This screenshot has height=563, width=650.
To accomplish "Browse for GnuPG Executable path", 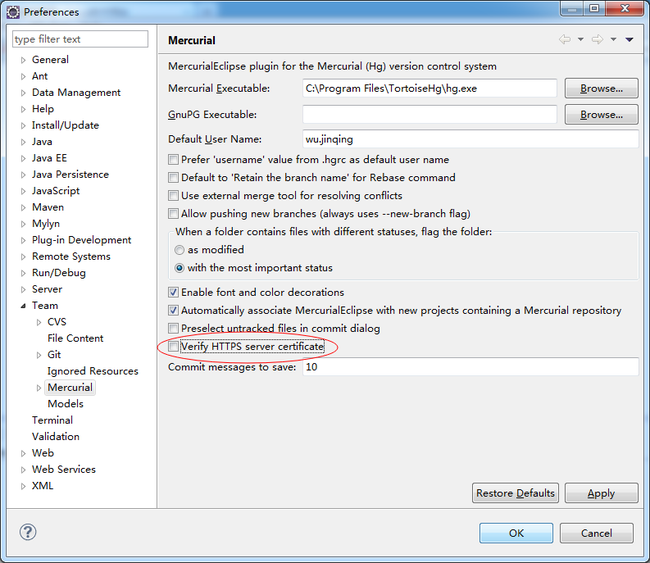I will (601, 114).
